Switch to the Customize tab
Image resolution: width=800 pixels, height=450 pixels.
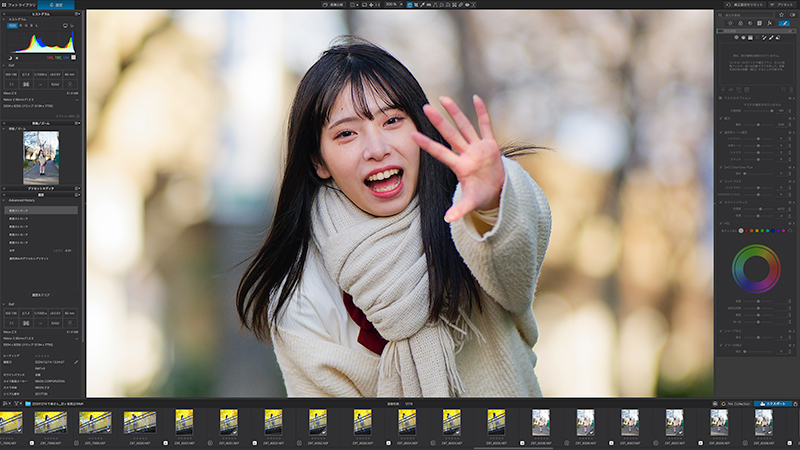(x=56, y=5)
